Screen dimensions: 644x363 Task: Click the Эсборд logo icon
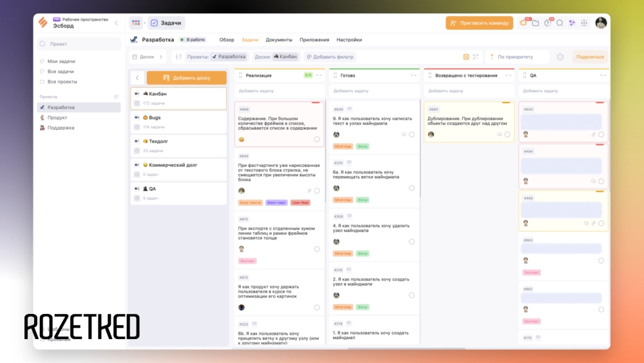click(x=43, y=22)
